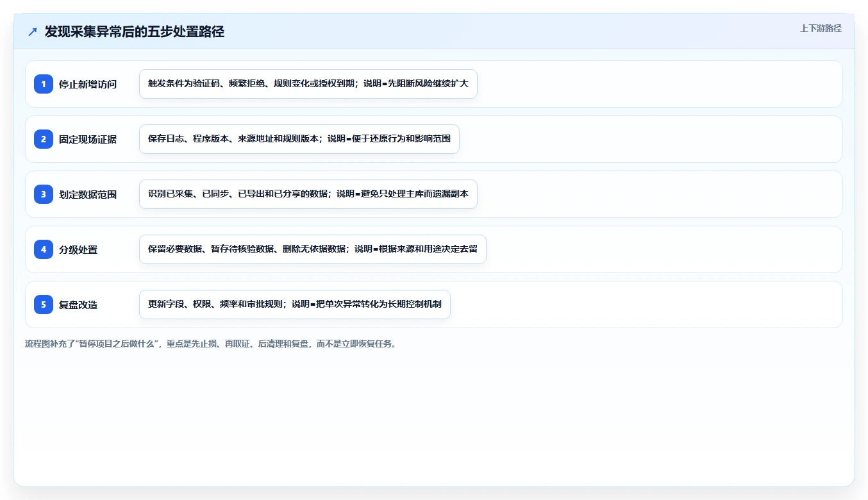Screen dimensions: 868x500
Task: Click the description box starting 更新字段、权限
Action: (295, 304)
